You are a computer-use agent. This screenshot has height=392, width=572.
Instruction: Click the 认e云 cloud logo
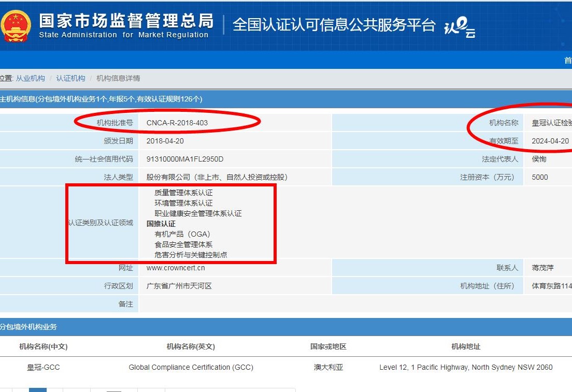pos(459,27)
